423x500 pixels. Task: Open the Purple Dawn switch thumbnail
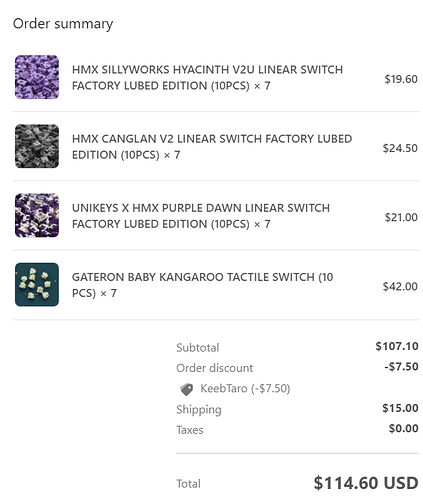(x=37, y=215)
